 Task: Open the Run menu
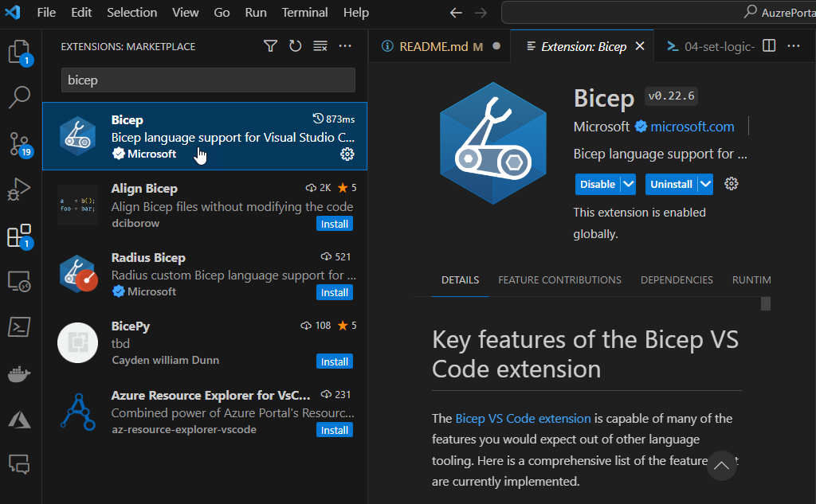tap(256, 13)
